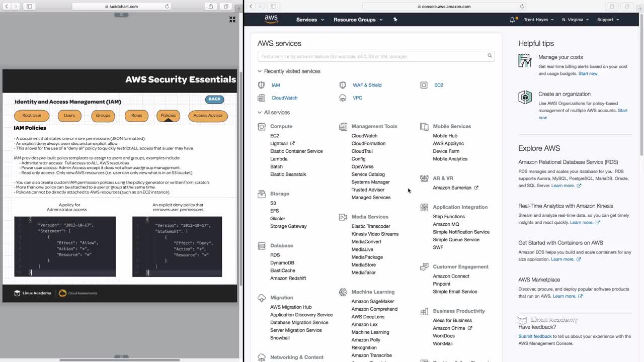Viewport: 644px width, 362px height.
Task: Open the Services dropdown menu
Action: click(x=310, y=20)
